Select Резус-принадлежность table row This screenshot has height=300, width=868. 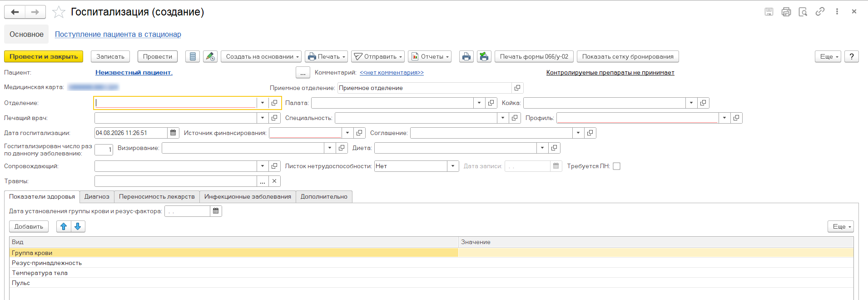click(431, 263)
